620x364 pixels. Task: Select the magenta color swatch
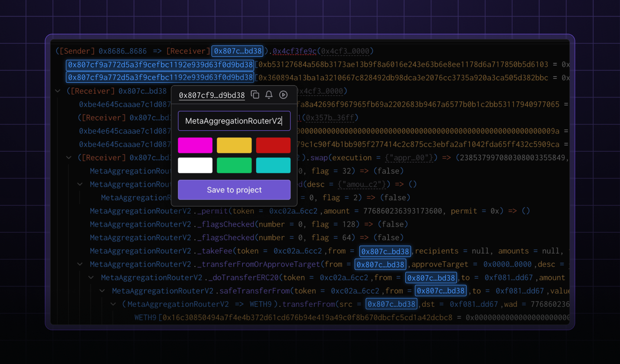click(195, 146)
